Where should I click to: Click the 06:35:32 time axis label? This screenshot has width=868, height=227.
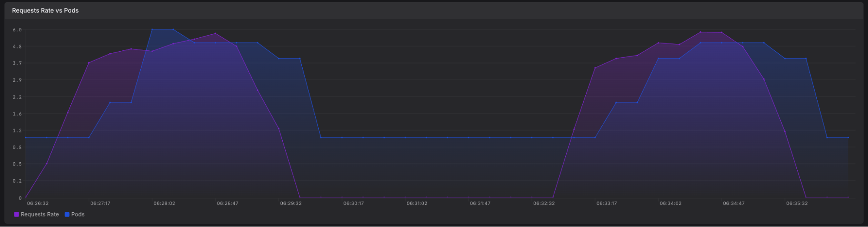(x=797, y=204)
